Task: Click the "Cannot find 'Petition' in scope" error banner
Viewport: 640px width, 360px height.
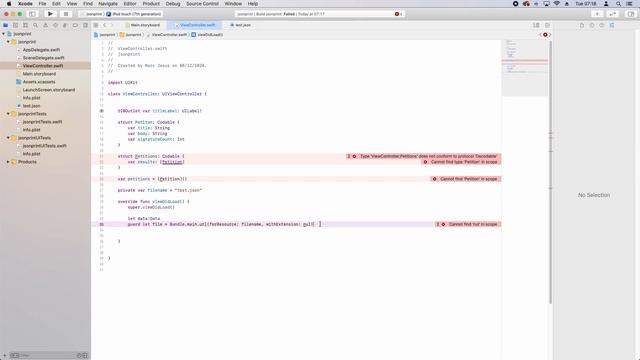Action: [x=466, y=179]
